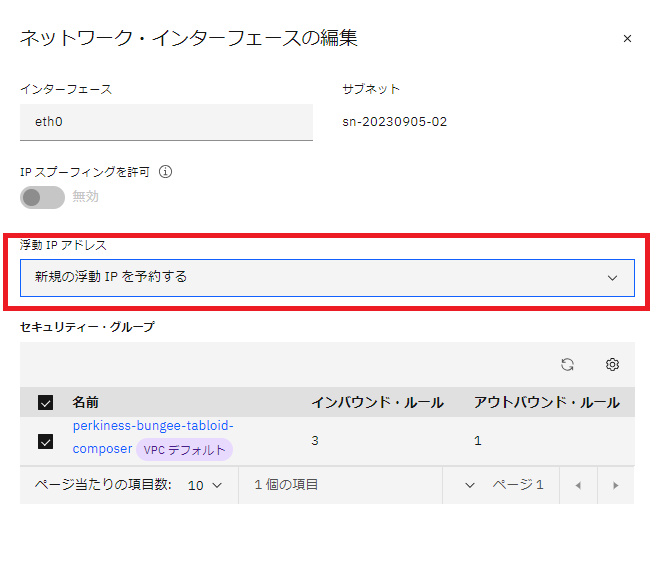
Task: Refresh the security groups table
Action: coord(567,364)
